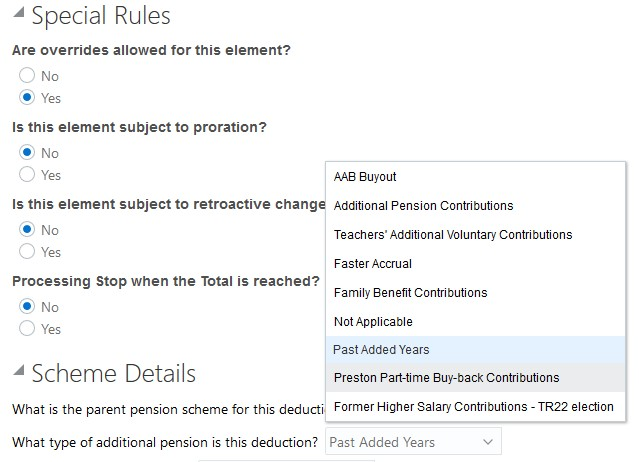Choose Additional Pension Contributions option
Viewport: 639px width, 462px height.
(423, 206)
